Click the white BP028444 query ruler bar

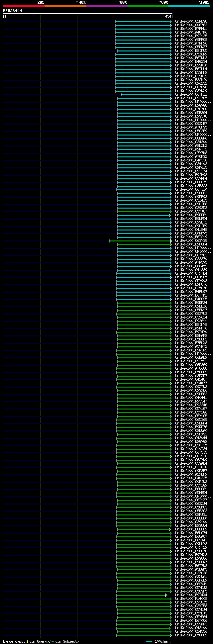point(88,14)
